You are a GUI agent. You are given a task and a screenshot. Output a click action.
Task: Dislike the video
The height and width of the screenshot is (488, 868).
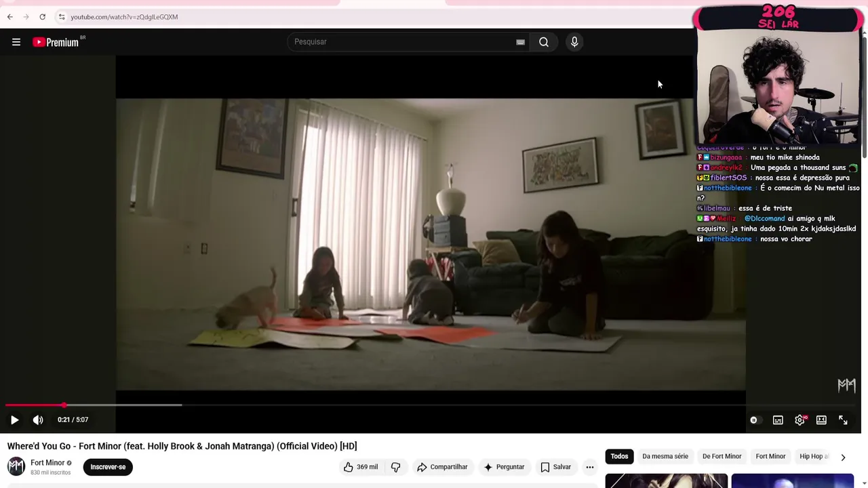coord(396,467)
